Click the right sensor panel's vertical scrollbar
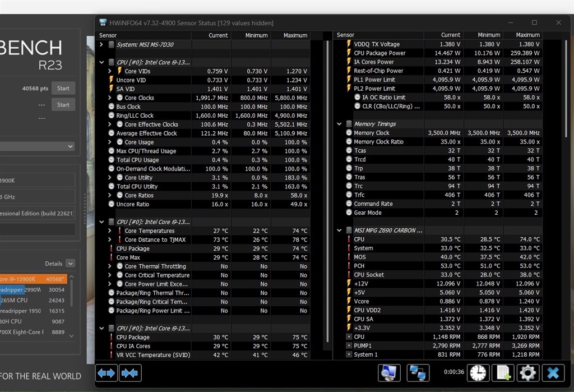 [x=566, y=88]
